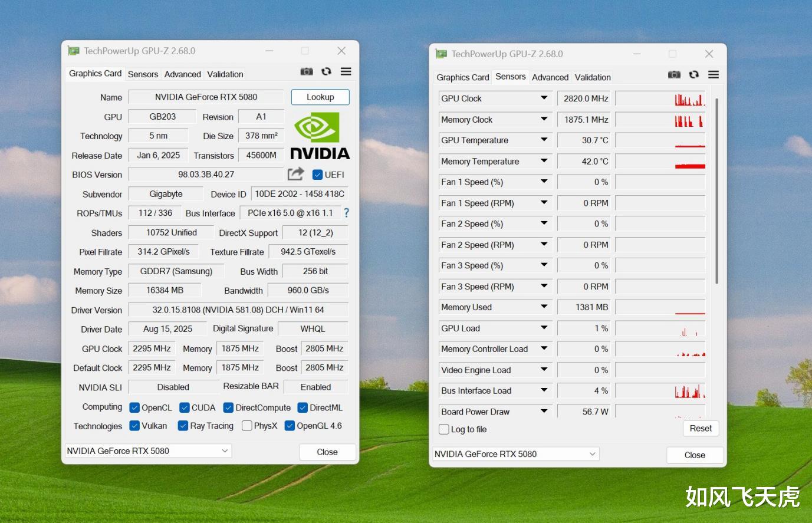812x523 pixels.
Task: Open the hamburger menu in the Graphics Card window
Action: click(x=346, y=71)
